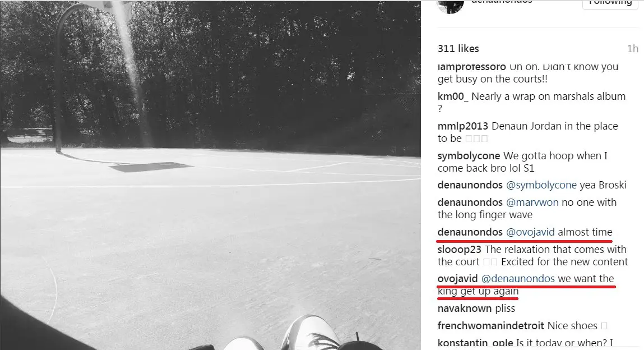Open konstantin_ople commenter profile
Viewport: 644px width, 350px height.
point(475,343)
